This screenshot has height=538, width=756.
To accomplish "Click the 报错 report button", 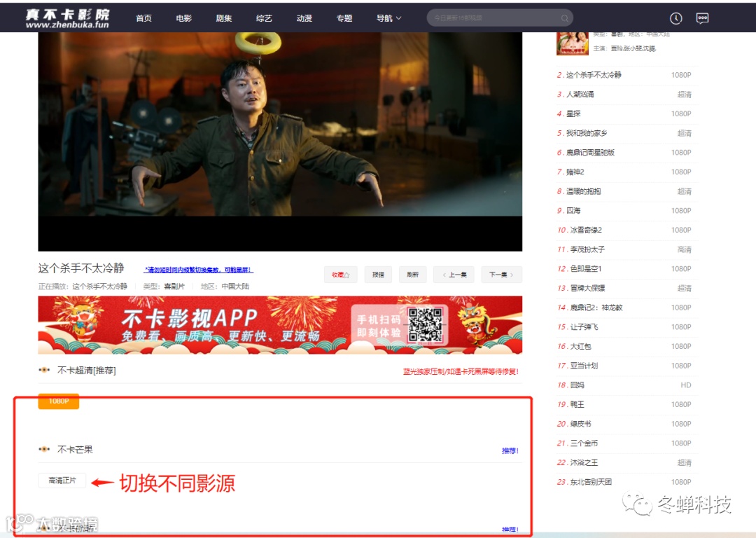I will coord(378,275).
